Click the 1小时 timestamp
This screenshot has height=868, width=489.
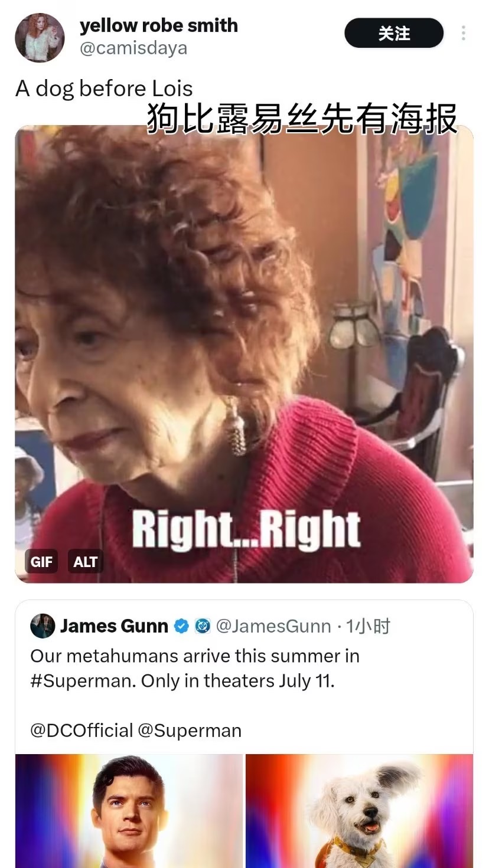click(x=368, y=626)
